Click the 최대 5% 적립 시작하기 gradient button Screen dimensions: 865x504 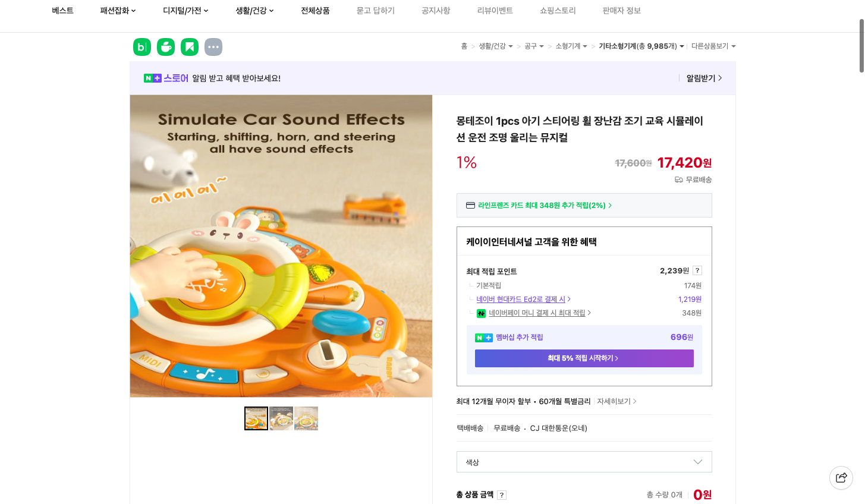pos(584,358)
